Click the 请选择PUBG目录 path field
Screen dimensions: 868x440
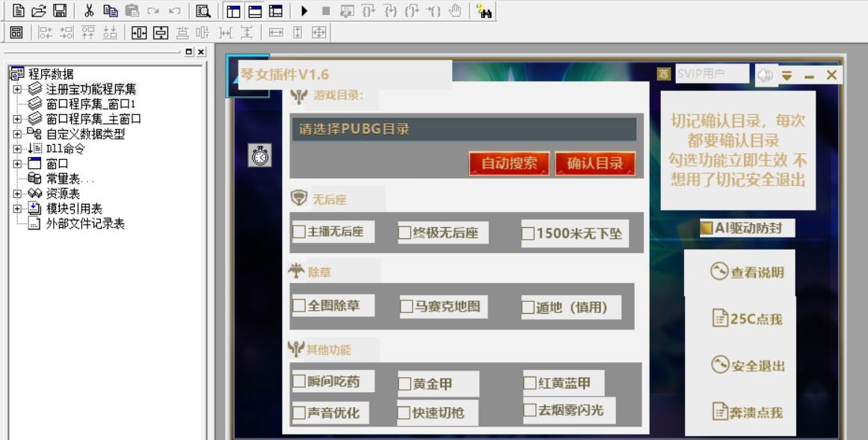464,129
